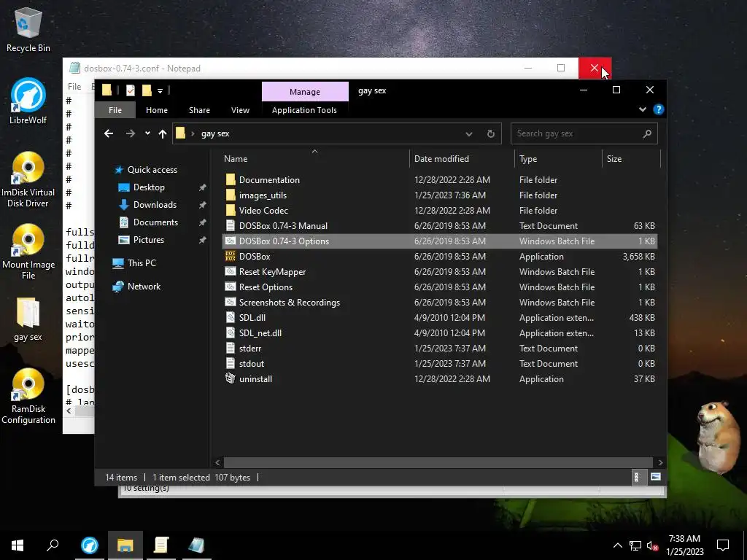Go back in Explorer navigation
The image size is (747, 560).
[x=109, y=134]
